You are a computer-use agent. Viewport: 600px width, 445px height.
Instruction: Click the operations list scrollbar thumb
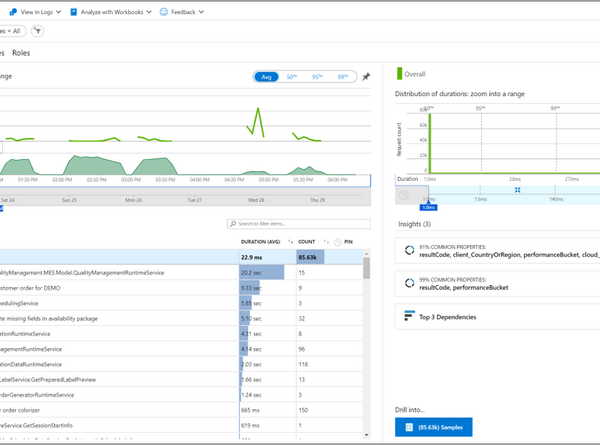point(367,268)
